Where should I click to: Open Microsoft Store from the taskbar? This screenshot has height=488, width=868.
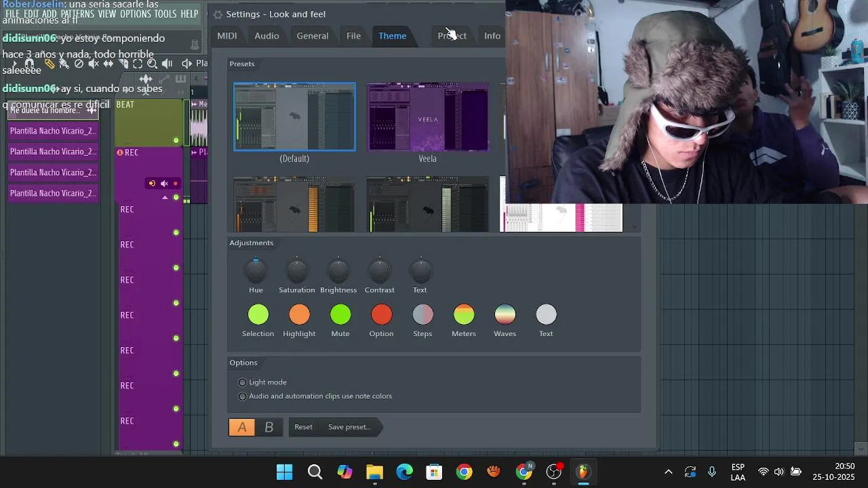[434, 472]
